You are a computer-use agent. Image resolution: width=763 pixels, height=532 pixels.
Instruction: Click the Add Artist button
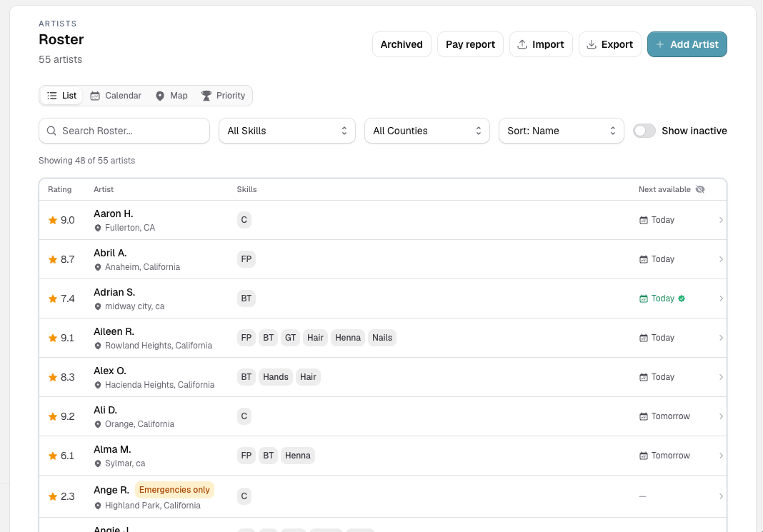[x=687, y=44]
